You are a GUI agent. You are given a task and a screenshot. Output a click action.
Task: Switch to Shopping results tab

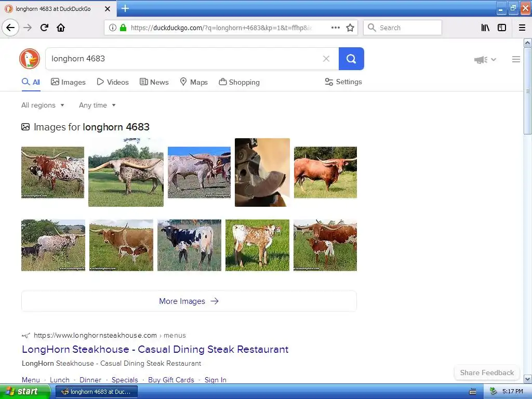pos(239,82)
